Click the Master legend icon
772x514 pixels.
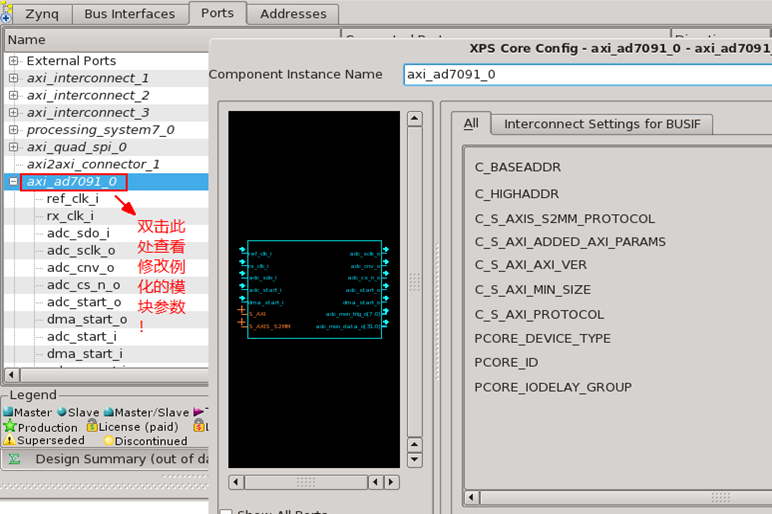[8, 412]
